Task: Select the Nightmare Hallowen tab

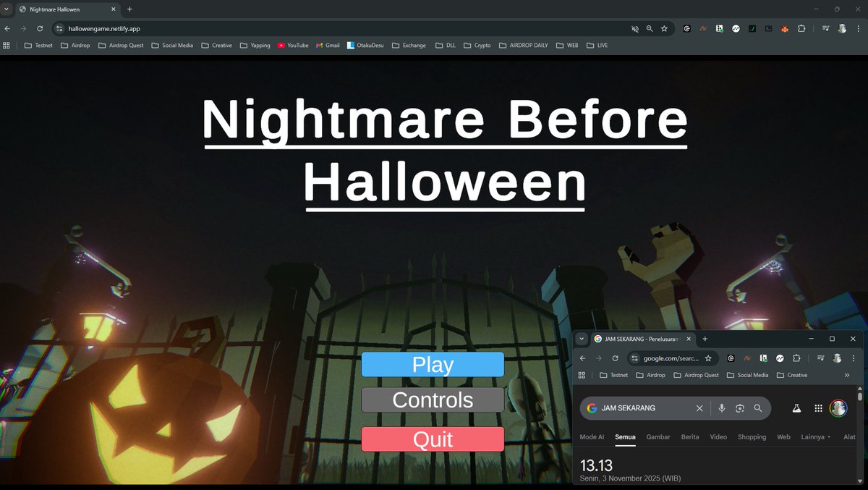Action: pyautogui.click(x=69, y=9)
